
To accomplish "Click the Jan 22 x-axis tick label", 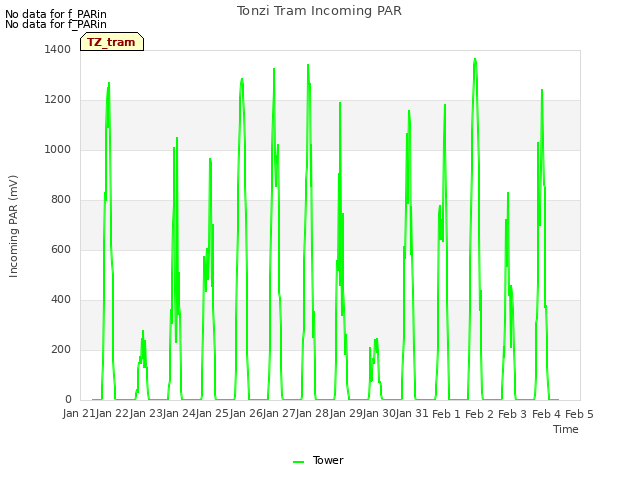I will coord(112,414).
